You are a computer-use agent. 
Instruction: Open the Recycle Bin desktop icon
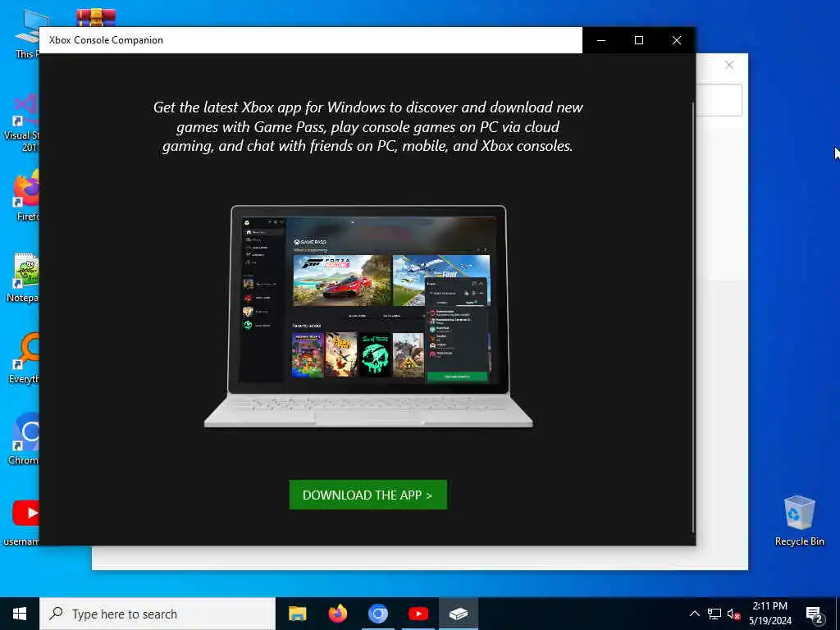(799, 521)
